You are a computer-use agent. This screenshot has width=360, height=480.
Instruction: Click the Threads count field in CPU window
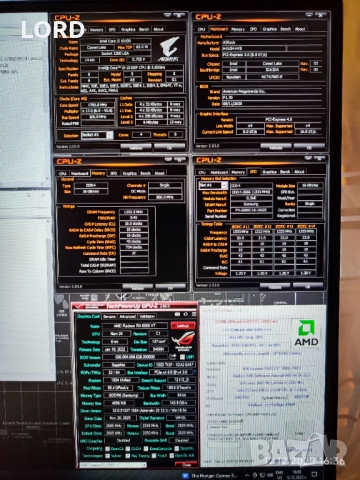pyautogui.click(x=175, y=135)
